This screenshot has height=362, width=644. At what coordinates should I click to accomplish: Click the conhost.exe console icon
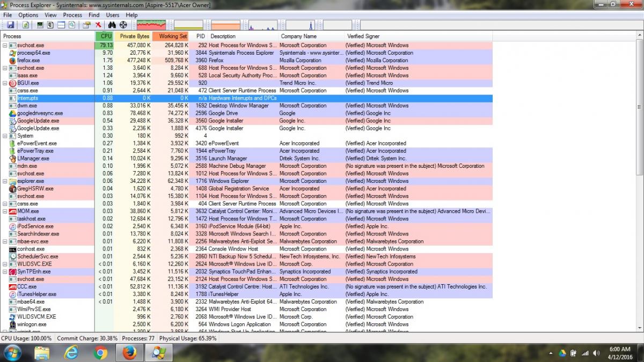13,249
